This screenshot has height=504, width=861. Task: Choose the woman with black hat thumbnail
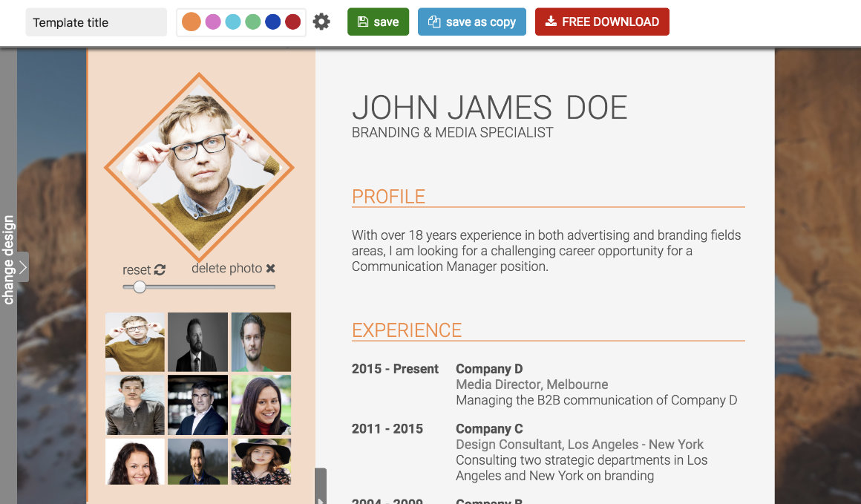click(x=261, y=461)
